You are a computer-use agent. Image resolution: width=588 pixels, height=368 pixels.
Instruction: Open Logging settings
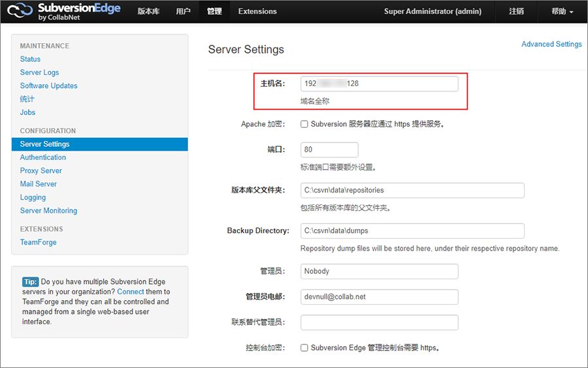tap(33, 197)
